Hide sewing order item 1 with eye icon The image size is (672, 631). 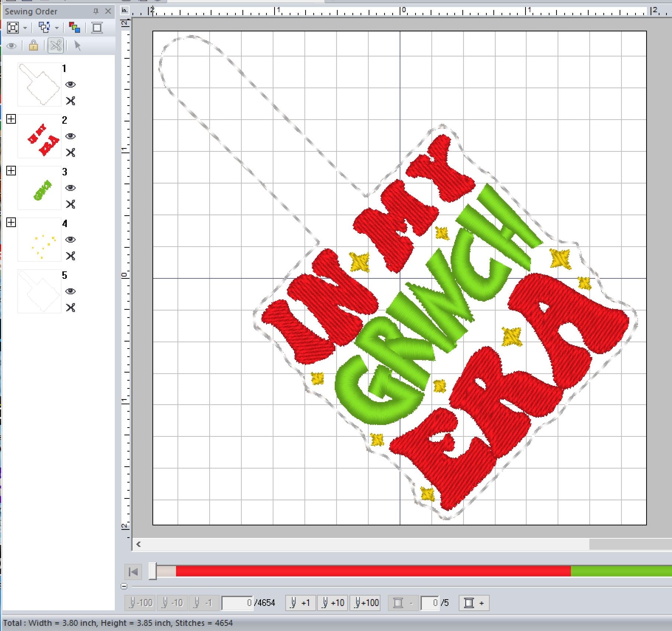[x=70, y=85]
